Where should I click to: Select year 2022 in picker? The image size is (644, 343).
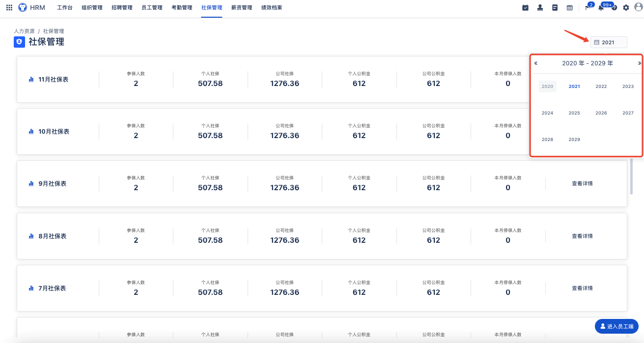tap(601, 86)
